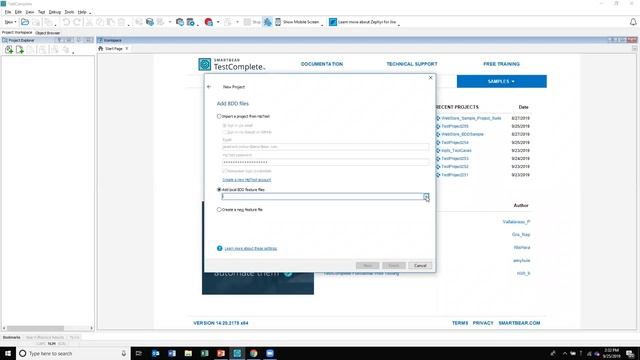This screenshot has width=640, height=360.
Task: Open the TECHNICAL SUPPORT link
Action: coord(412,64)
